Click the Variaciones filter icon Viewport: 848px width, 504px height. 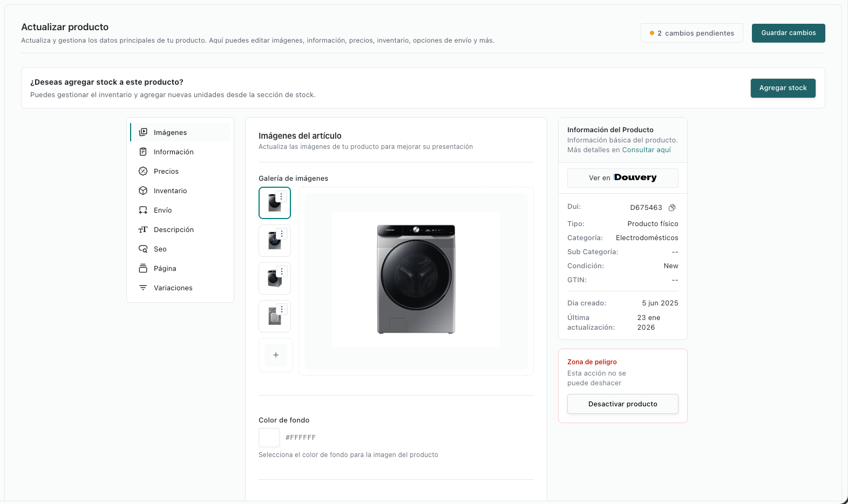coord(143,288)
